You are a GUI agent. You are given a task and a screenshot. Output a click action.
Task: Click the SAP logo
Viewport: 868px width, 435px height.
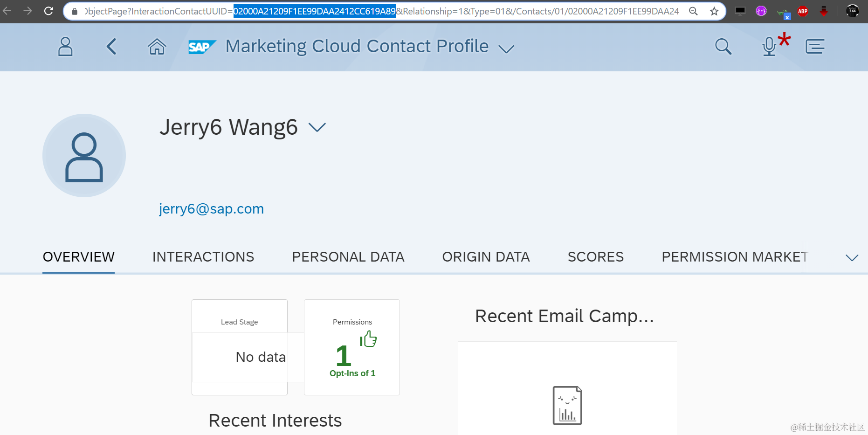202,47
